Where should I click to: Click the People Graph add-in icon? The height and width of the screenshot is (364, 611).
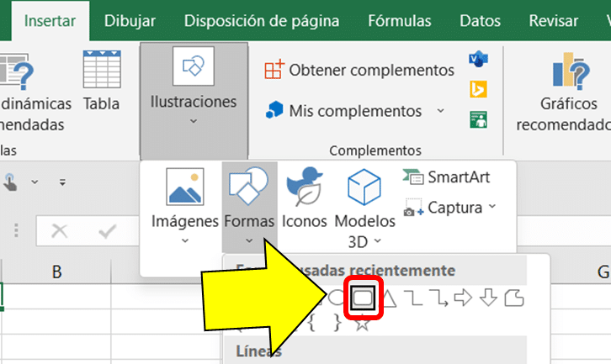pos(479,119)
